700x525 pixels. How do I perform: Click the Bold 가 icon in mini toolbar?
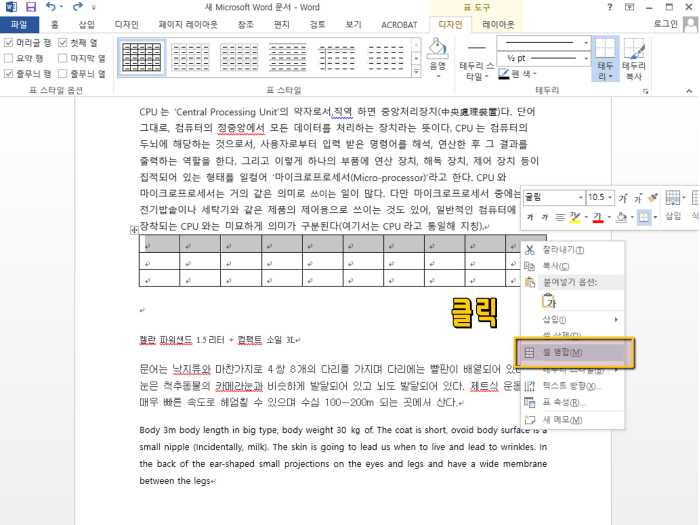pos(530,217)
